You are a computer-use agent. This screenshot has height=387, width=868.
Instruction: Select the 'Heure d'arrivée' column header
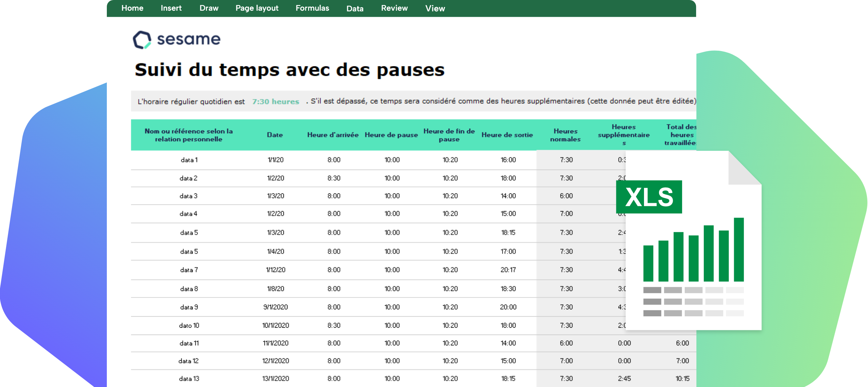pyautogui.click(x=333, y=135)
